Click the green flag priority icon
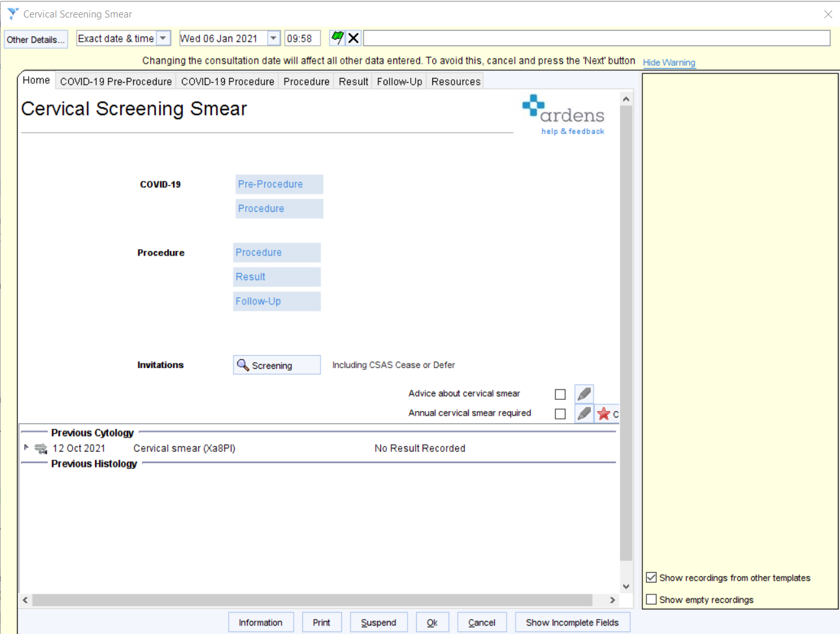840x634 pixels. [x=337, y=38]
